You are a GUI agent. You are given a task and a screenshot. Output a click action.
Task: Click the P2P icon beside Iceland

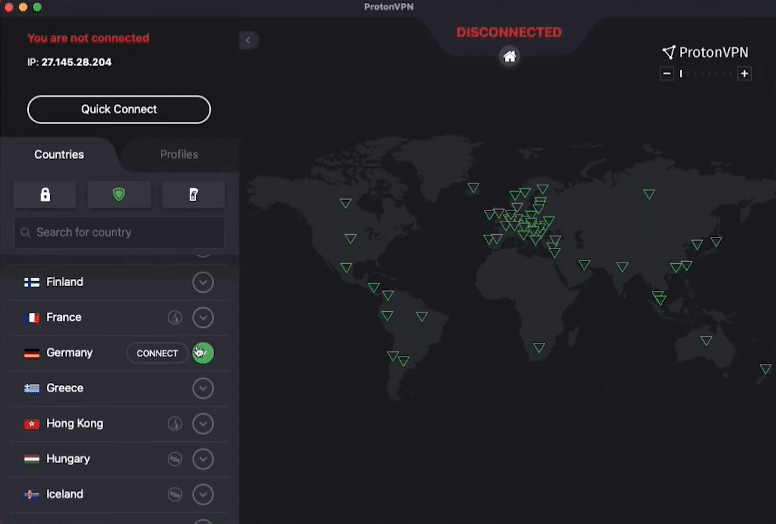click(x=175, y=494)
